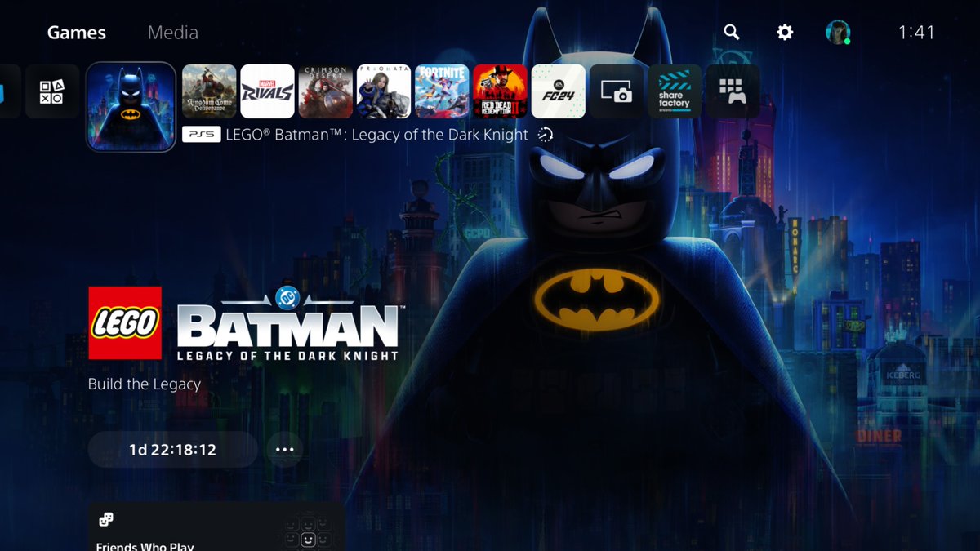Switch to the Media tab

tap(173, 33)
